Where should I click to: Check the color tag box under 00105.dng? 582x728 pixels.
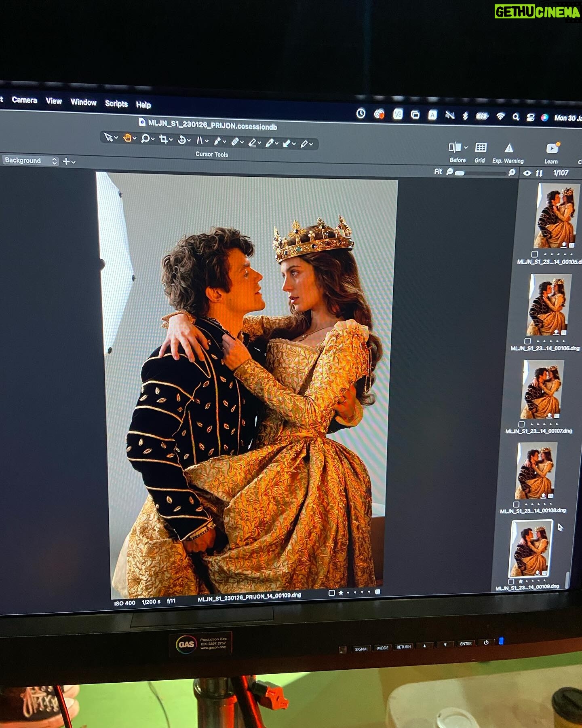(534, 254)
